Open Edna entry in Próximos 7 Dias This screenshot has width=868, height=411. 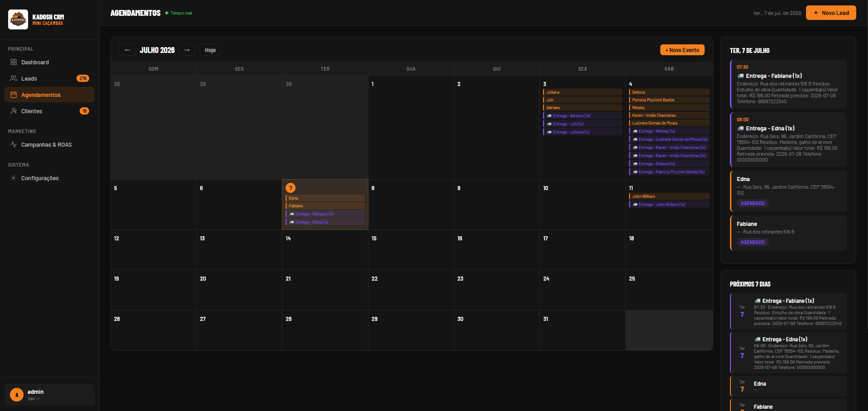788,386
